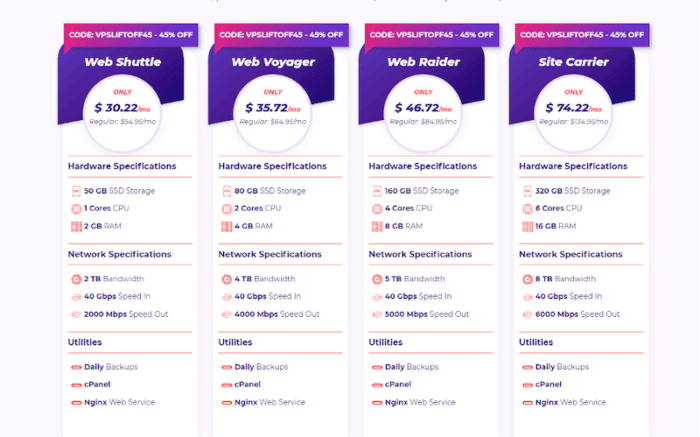Viewport: 700px width, 437px height.
Task: Click Network Specifications heading in Web Voyager
Action: [x=271, y=254]
